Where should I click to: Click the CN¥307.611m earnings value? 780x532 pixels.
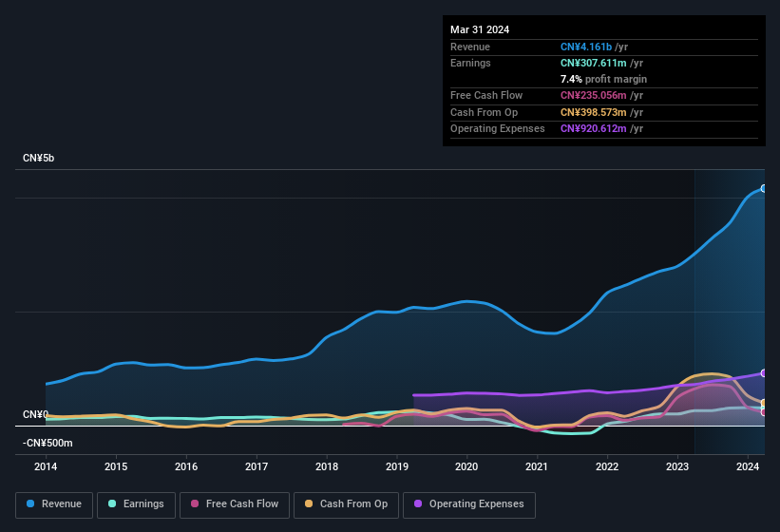pos(594,63)
